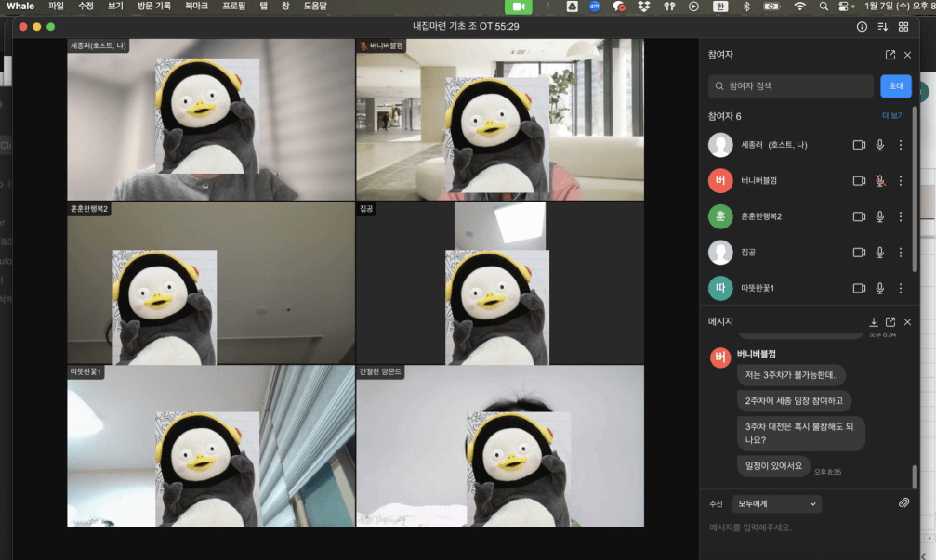
Task: Download the chat messages
Action: coord(874,321)
